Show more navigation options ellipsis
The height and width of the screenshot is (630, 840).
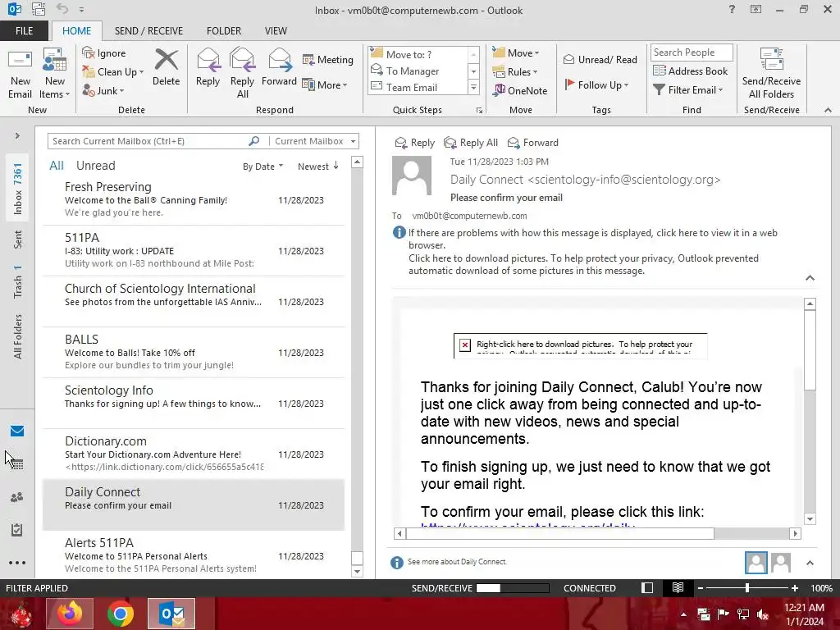click(17, 563)
